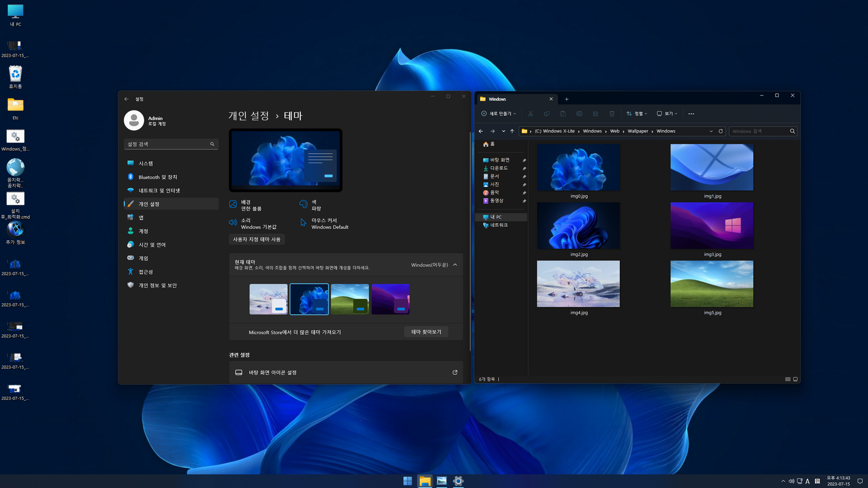Click the settings search magnifier icon
The height and width of the screenshot is (488, 868).
click(212, 144)
